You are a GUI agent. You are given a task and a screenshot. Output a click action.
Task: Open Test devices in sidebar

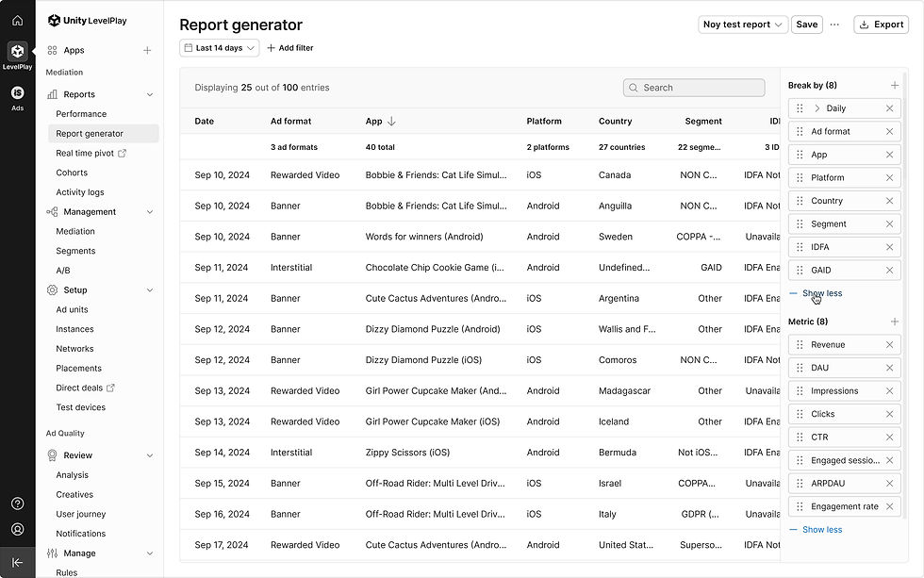click(x=81, y=407)
